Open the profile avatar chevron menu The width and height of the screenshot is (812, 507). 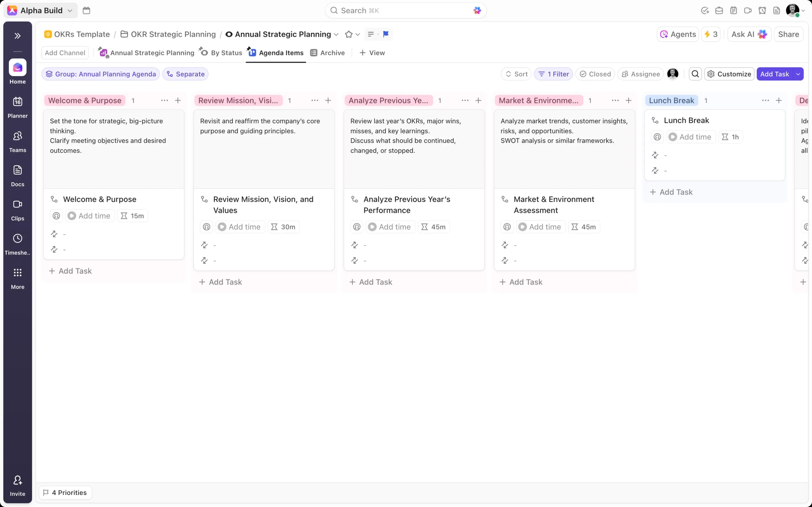803,10
